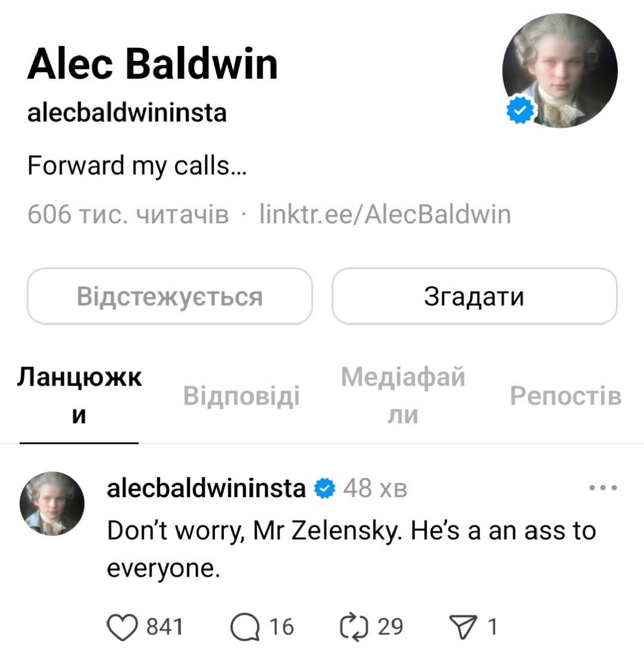This screenshot has width=644, height=659.
Task: Open the post text about Mr Zelensky
Action: [352, 549]
